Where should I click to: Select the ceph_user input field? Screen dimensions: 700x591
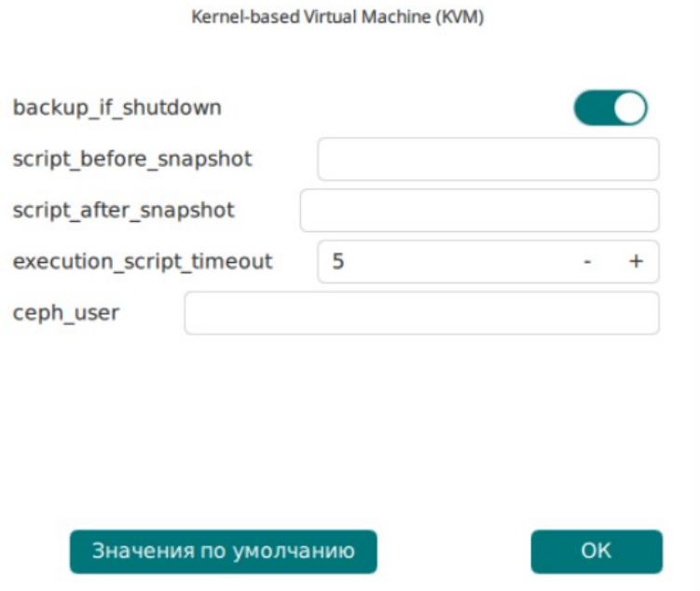pyautogui.click(x=422, y=313)
